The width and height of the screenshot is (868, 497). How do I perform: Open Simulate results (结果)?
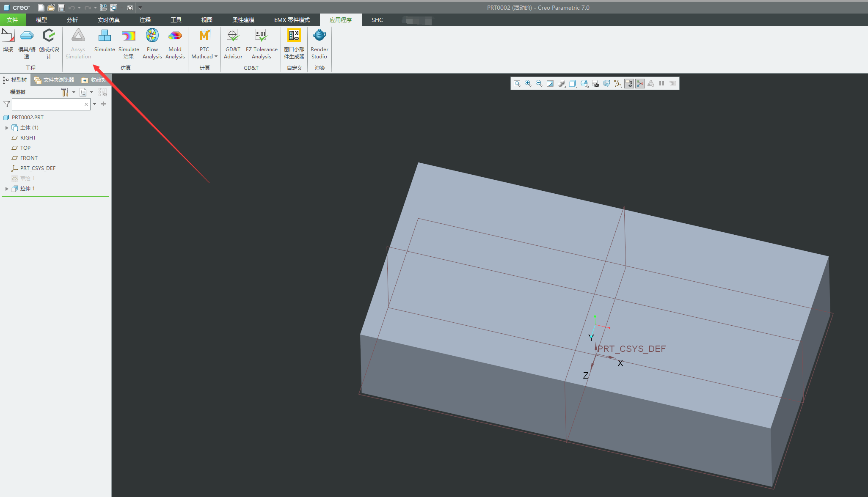coord(129,44)
